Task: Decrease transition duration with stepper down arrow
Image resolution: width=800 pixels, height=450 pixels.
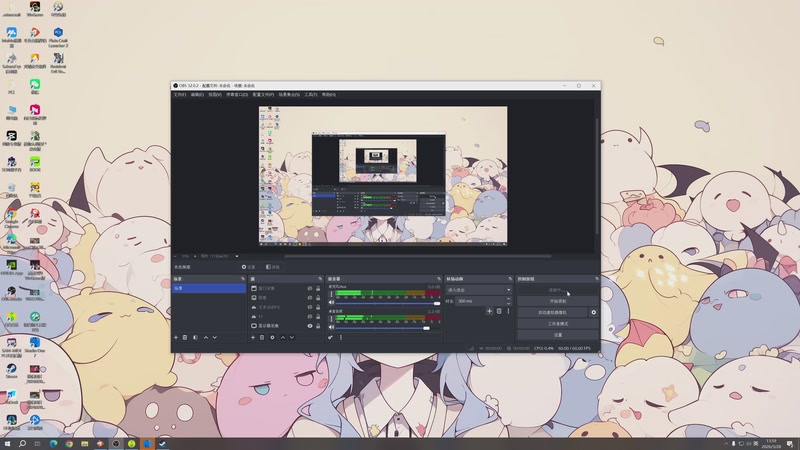Action: [x=508, y=303]
